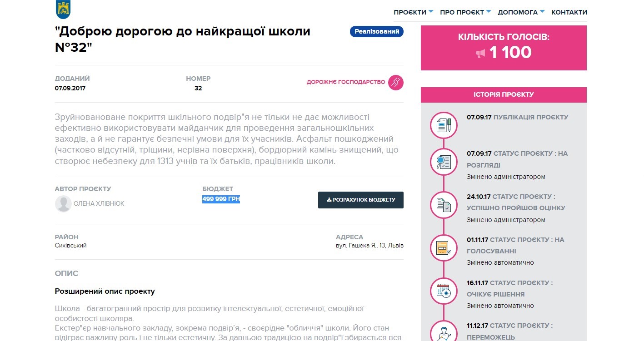The image size is (644, 341).
Task: Click the ДОРОЖНЄ ГОСПОДАРСТВО category link
Action: [345, 82]
